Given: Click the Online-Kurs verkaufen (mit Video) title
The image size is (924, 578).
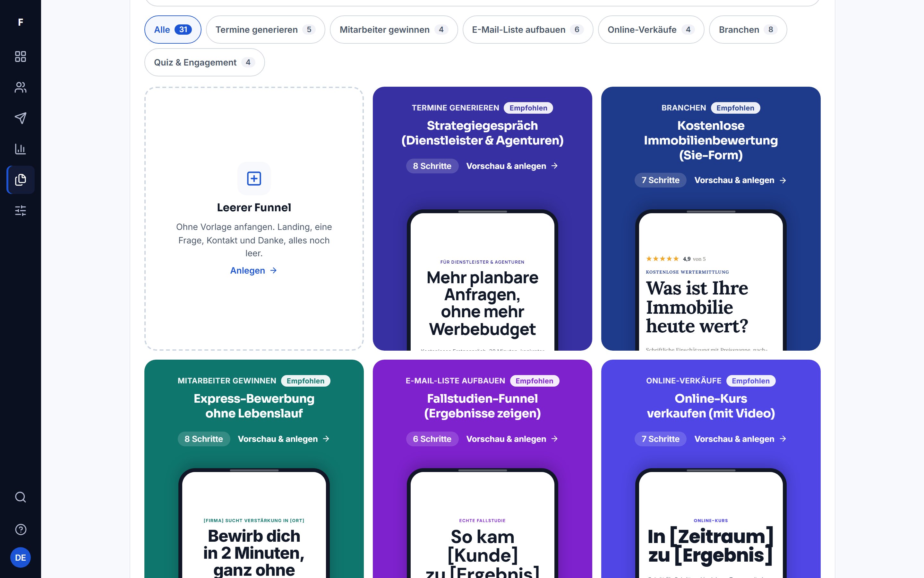Looking at the screenshot, I should 711,406.
